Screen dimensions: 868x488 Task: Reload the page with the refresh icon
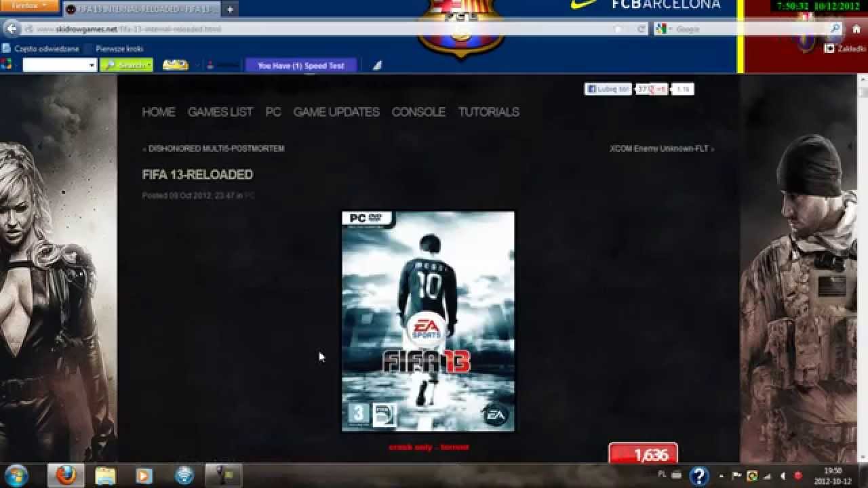(642, 29)
